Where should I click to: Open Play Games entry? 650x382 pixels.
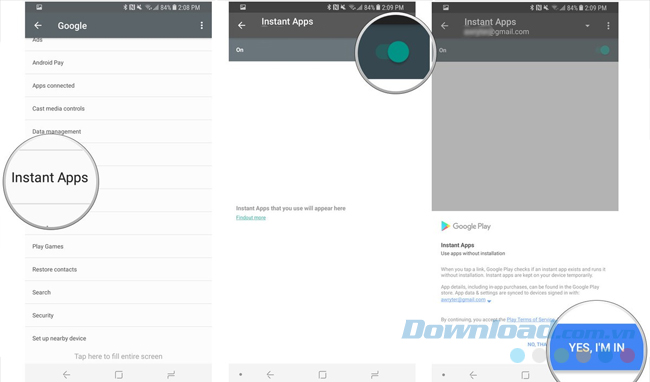coord(118,247)
